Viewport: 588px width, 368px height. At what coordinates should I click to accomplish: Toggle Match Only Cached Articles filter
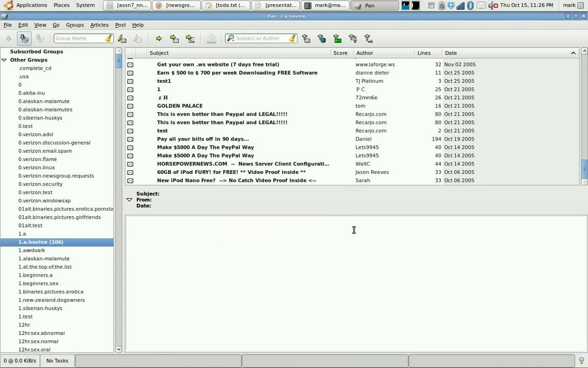click(x=322, y=39)
